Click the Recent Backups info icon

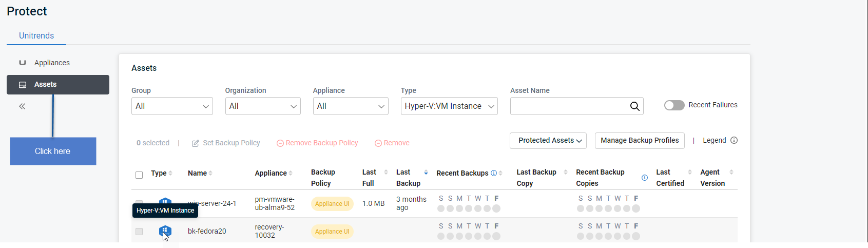tap(494, 174)
